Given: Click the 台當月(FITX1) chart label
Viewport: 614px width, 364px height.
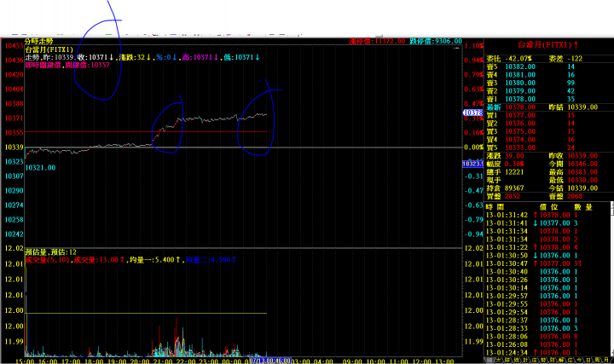Looking at the screenshot, I should [49, 49].
